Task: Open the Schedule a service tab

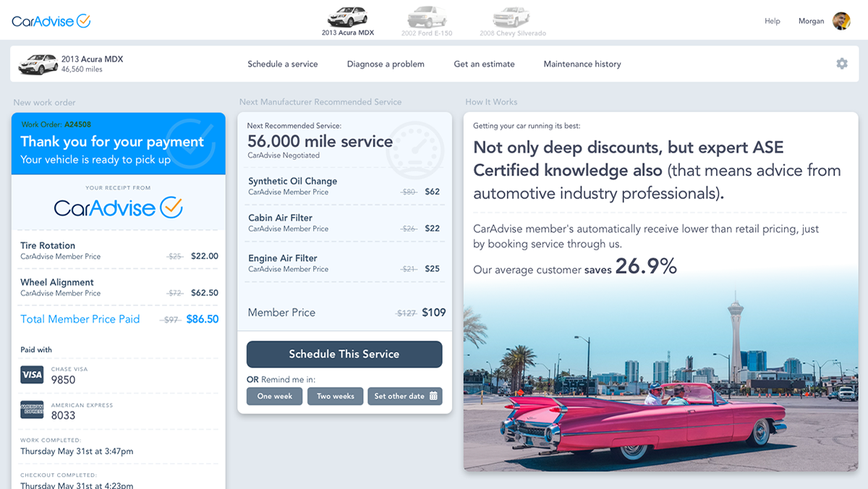Action: click(x=283, y=64)
